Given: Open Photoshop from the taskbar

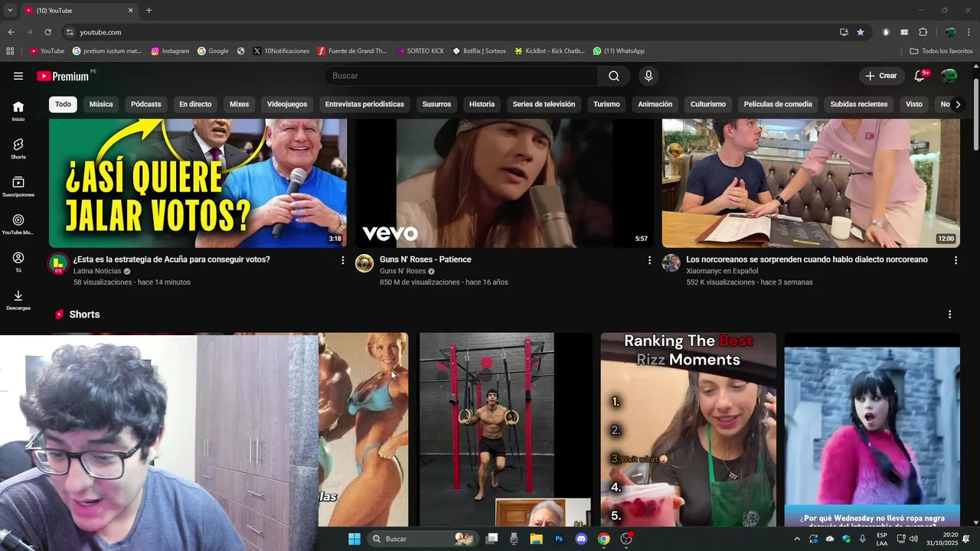Looking at the screenshot, I should [559, 539].
